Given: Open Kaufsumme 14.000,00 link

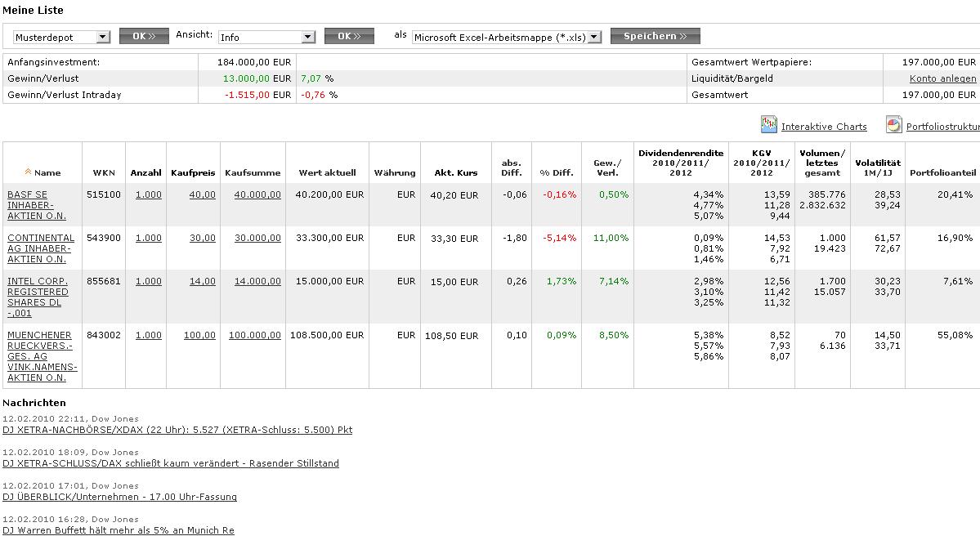Looking at the screenshot, I should point(257,281).
